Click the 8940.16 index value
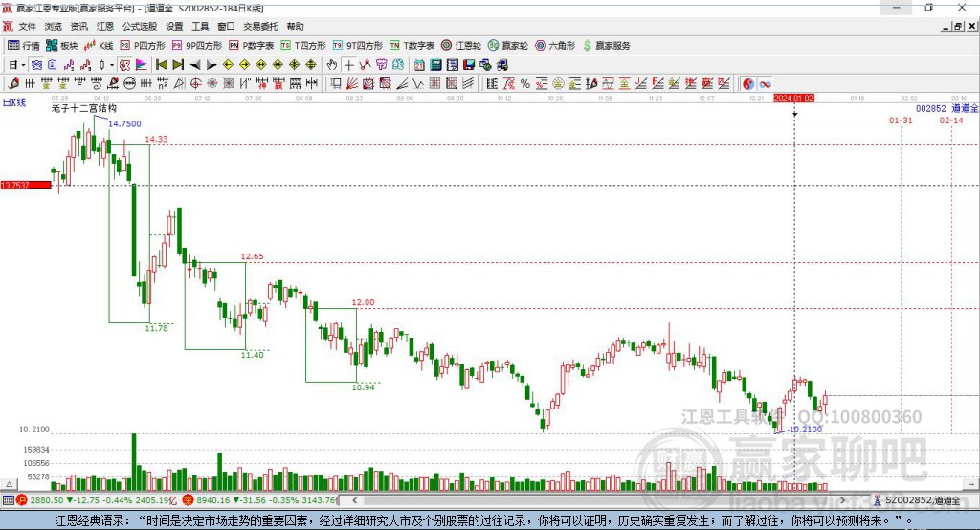 pos(212,500)
